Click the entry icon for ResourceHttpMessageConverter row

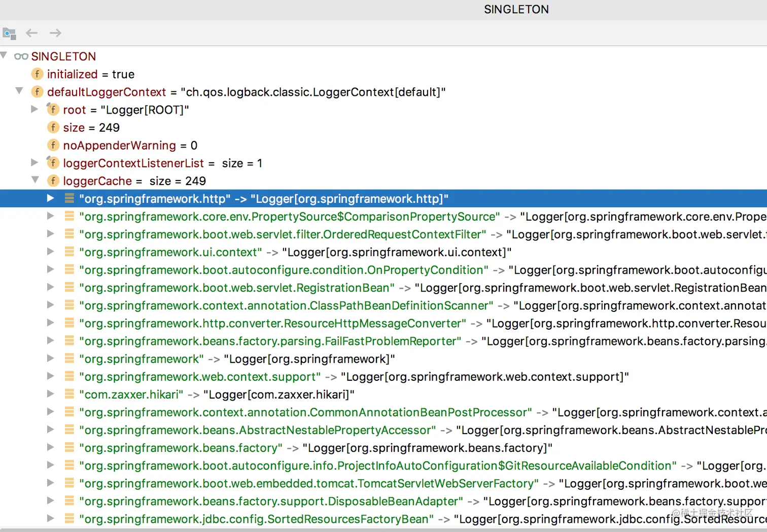69,323
